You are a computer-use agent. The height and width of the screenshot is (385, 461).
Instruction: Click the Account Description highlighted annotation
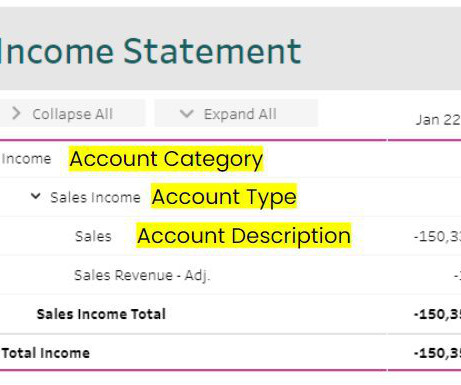coord(244,235)
